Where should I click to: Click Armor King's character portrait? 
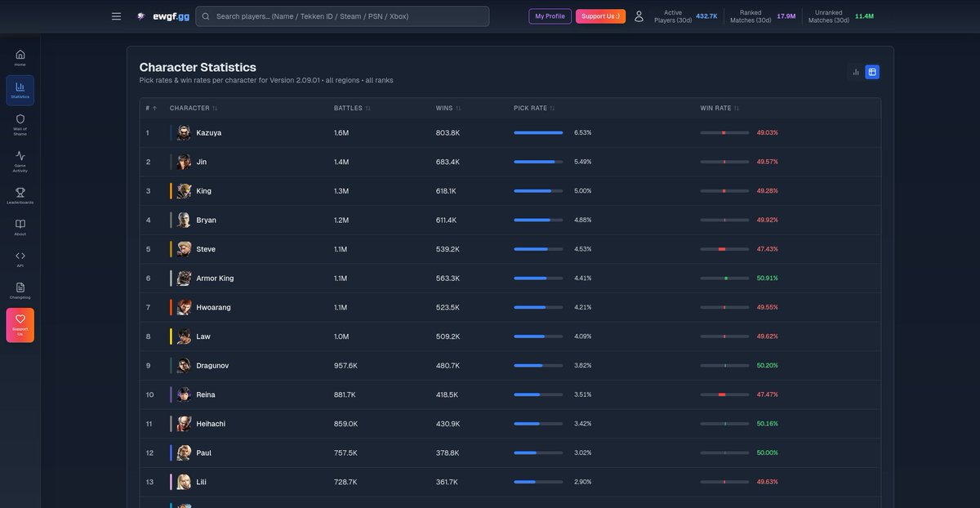(x=184, y=279)
